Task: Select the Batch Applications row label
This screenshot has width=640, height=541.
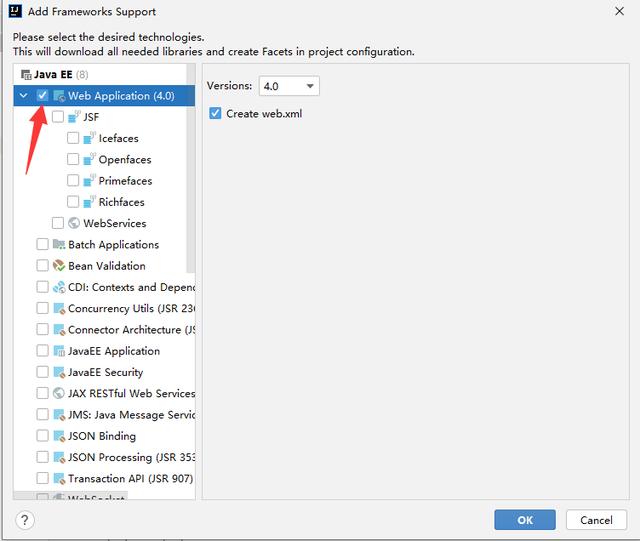Action: tap(113, 245)
